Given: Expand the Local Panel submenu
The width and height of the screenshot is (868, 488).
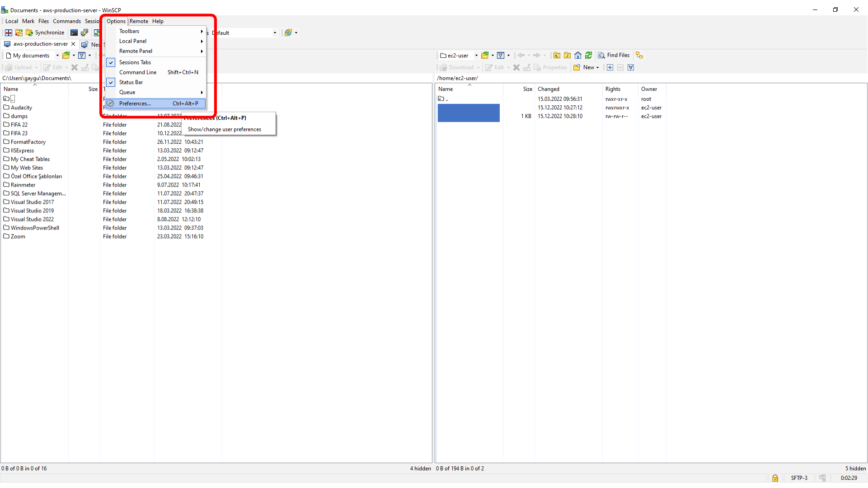Looking at the screenshot, I should pos(156,41).
